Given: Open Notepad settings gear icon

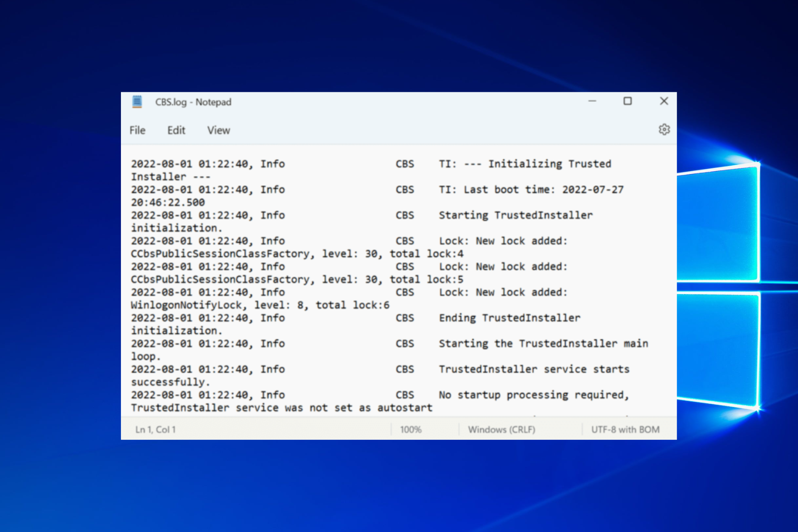Looking at the screenshot, I should 664,130.
